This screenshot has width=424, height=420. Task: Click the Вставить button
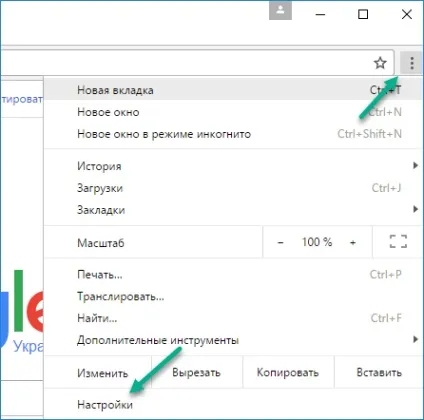[x=379, y=372]
